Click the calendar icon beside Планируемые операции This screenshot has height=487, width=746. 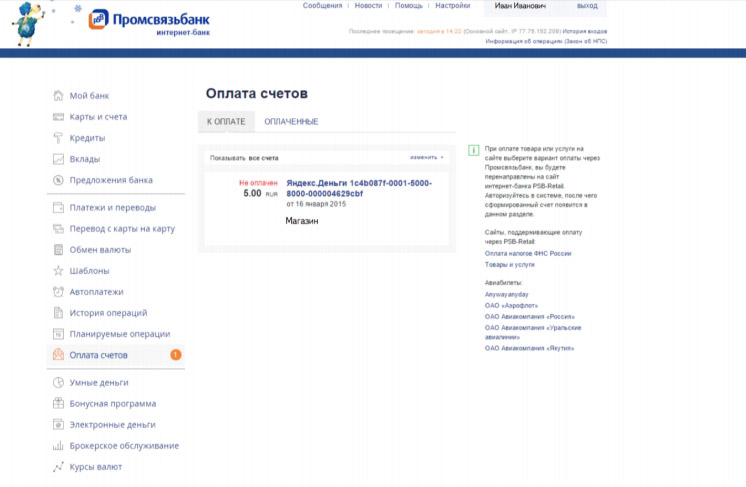tap(58, 334)
